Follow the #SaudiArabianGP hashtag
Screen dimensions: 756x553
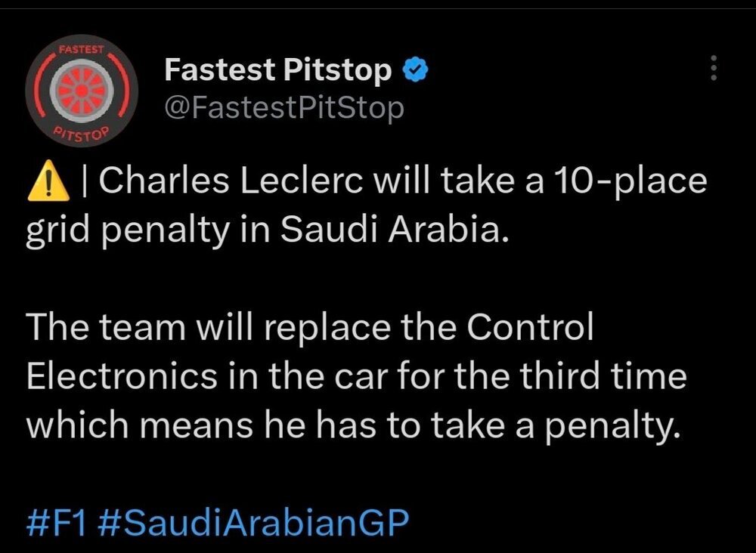253,522
